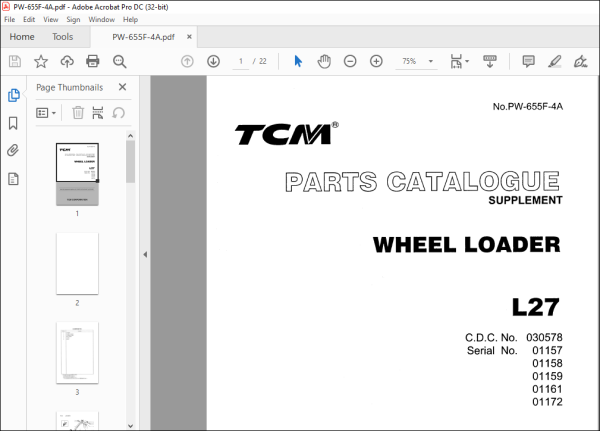This screenshot has width=600, height=431.
Task: Open the find text search tool
Action: pos(119,61)
